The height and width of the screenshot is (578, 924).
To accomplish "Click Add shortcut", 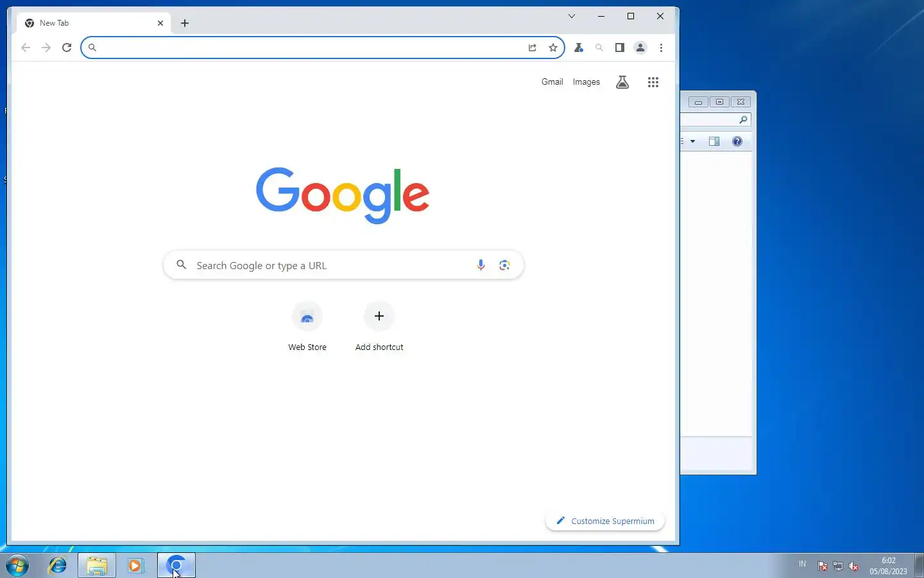I will tap(379, 327).
